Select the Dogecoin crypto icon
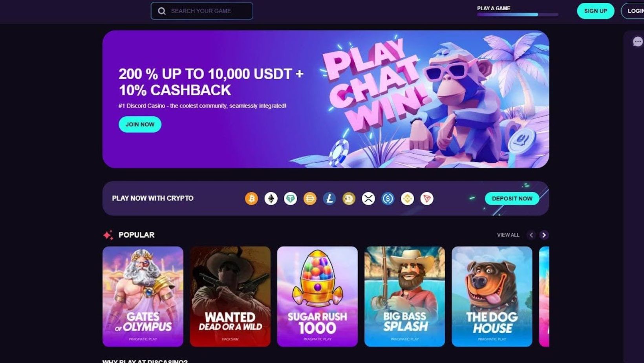The width and height of the screenshot is (644, 363). 349,198
